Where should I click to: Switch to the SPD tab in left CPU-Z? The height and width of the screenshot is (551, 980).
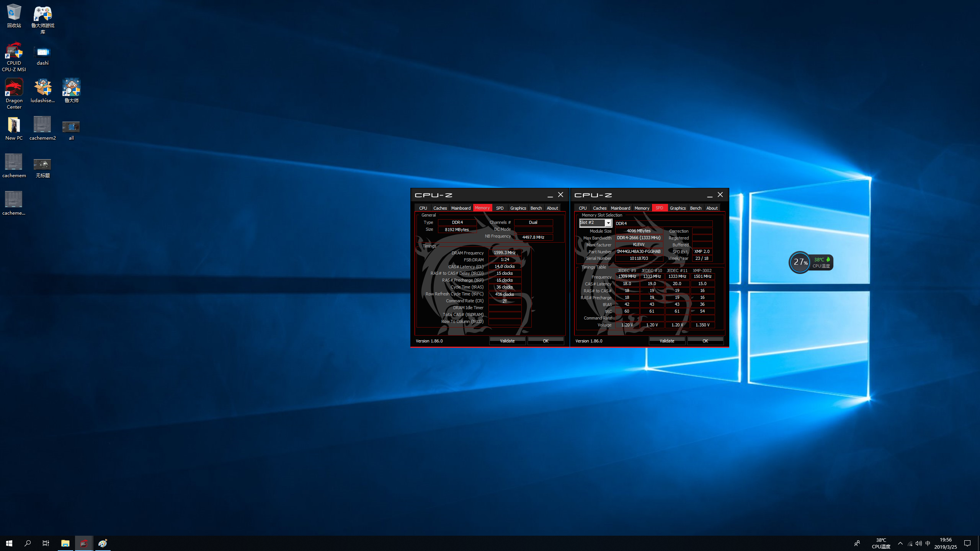point(500,208)
